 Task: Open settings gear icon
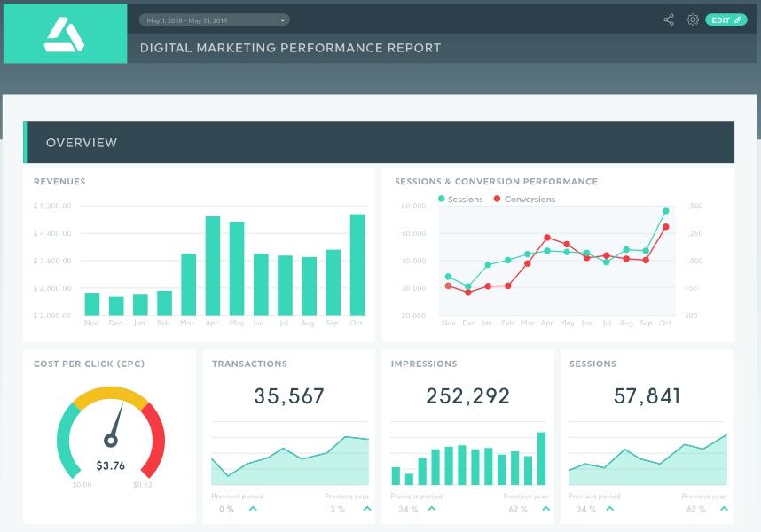point(693,20)
